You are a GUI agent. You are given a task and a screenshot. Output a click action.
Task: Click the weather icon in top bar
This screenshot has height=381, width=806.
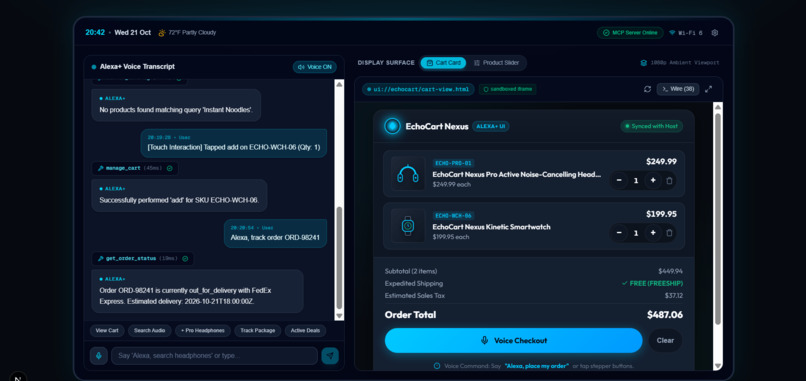click(162, 33)
